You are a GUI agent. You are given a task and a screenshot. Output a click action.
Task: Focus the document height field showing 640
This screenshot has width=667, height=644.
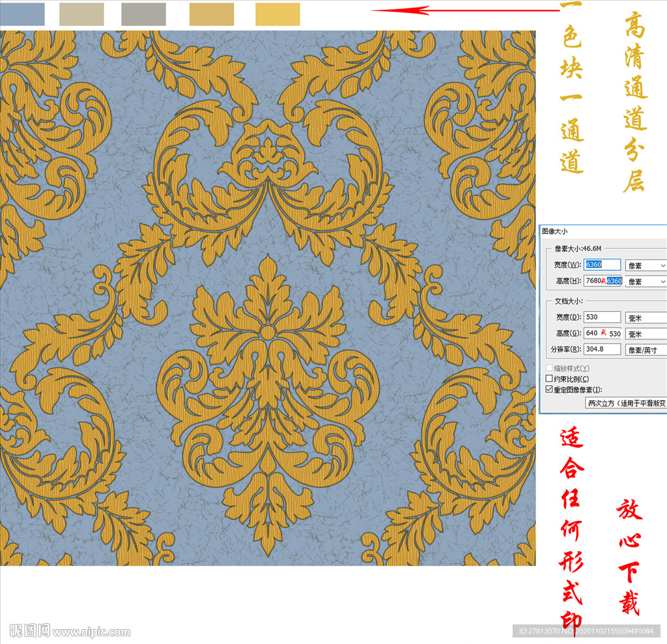tap(603, 333)
